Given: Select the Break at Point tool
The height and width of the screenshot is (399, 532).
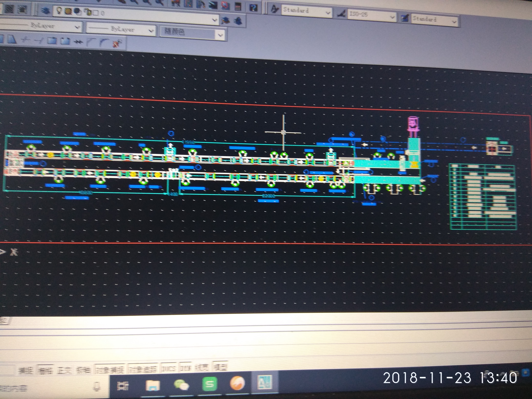Looking at the screenshot, I should 52,41.
